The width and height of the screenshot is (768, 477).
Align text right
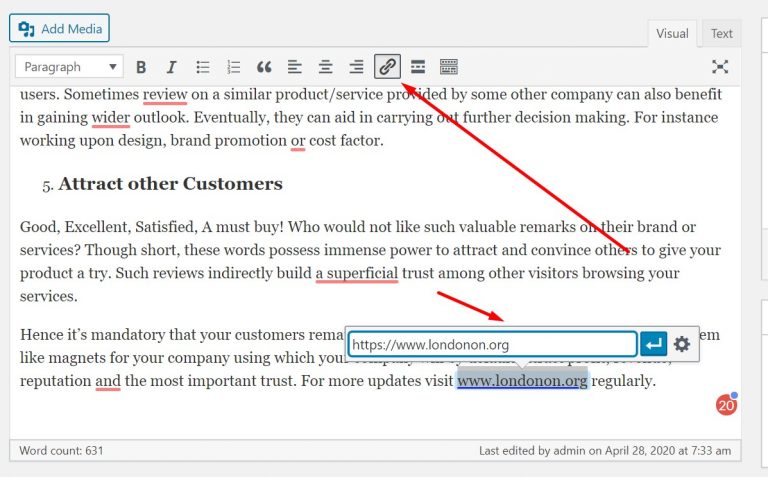click(356, 67)
